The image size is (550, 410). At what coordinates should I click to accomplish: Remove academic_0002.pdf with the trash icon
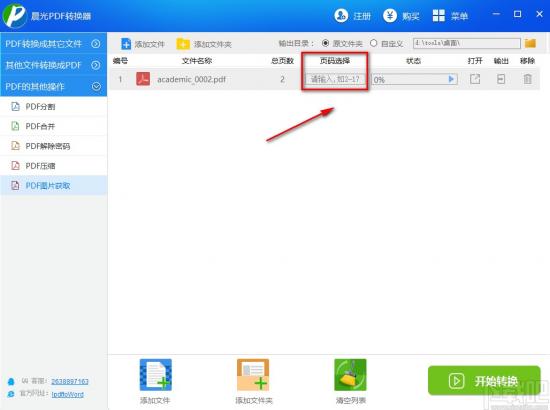[x=528, y=79]
